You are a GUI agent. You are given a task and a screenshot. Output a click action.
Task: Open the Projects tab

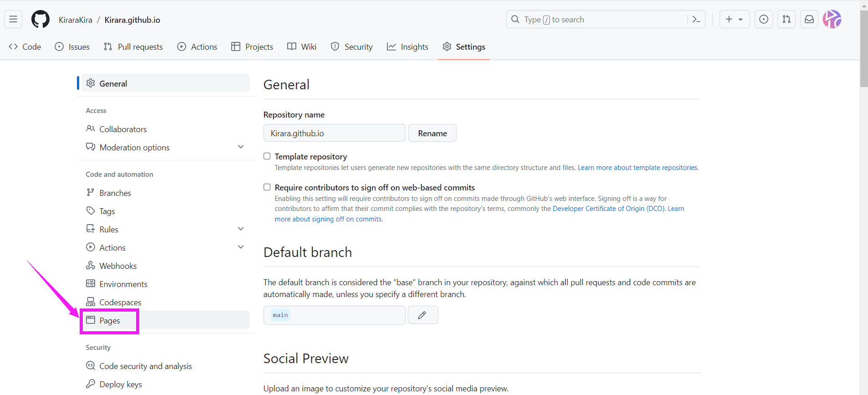252,46
